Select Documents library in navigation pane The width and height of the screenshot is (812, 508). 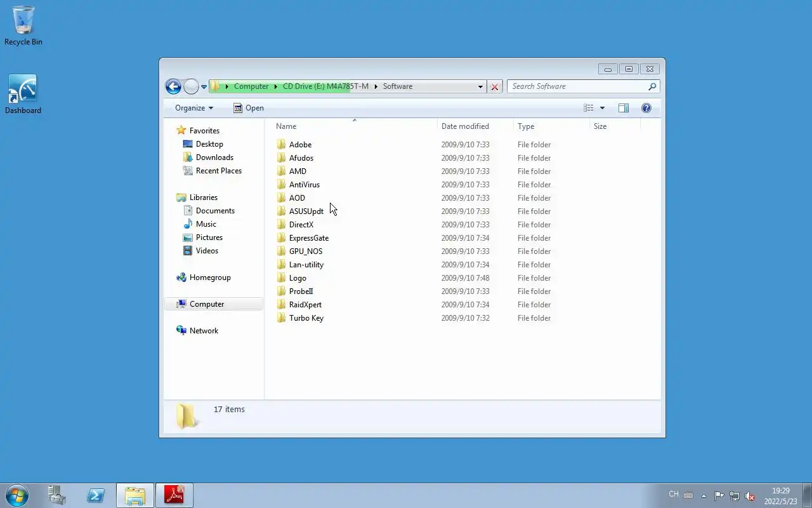(x=209, y=211)
